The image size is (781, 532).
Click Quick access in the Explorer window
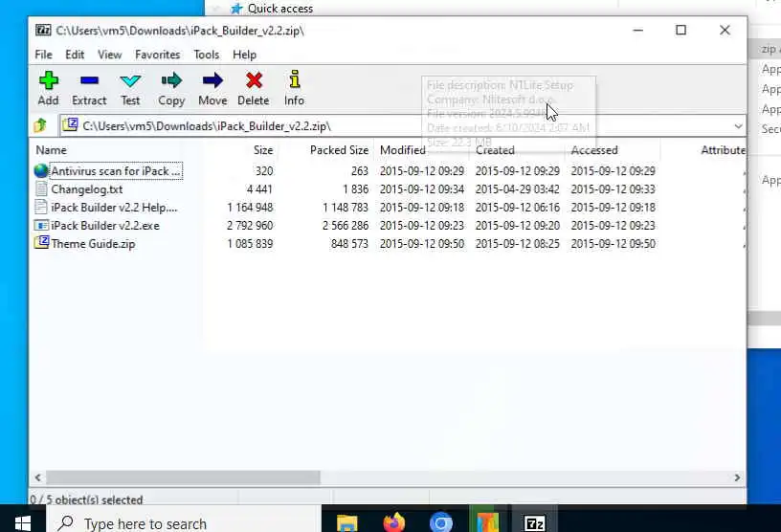[279, 9]
